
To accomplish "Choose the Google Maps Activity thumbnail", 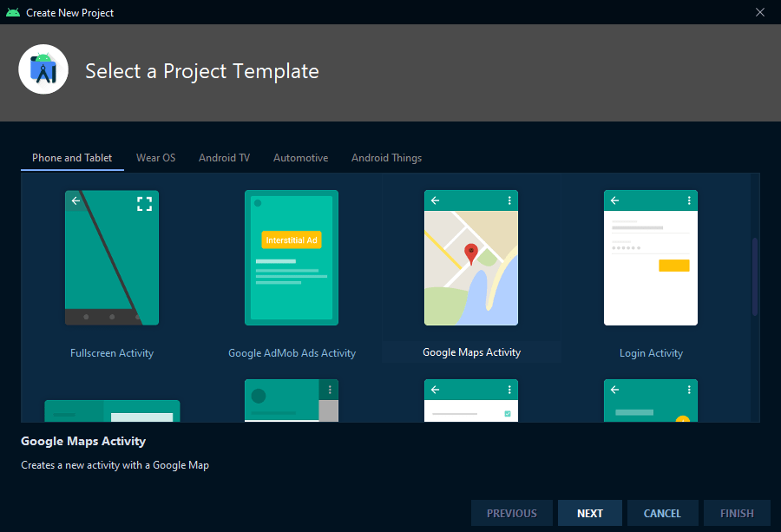I will click(x=471, y=258).
